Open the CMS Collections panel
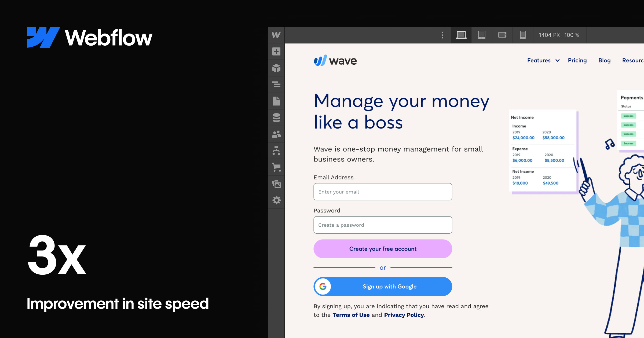Viewport: 644px width, 338px height. click(x=276, y=117)
